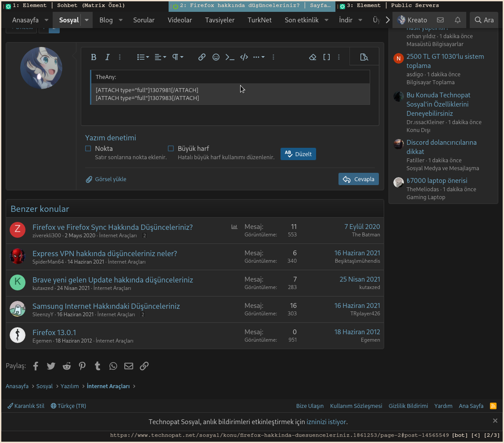Toggle BB code mode brackets icon
The height and width of the screenshot is (443, 504).
(327, 57)
